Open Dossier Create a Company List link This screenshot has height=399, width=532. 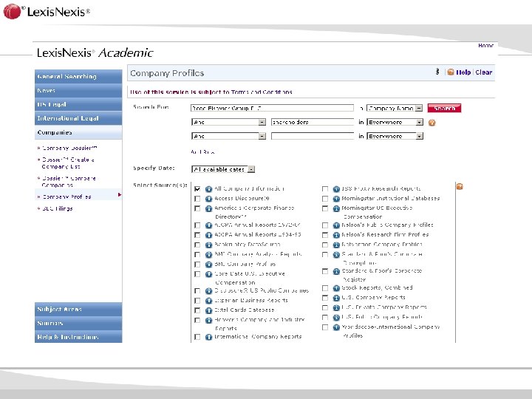click(x=68, y=163)
